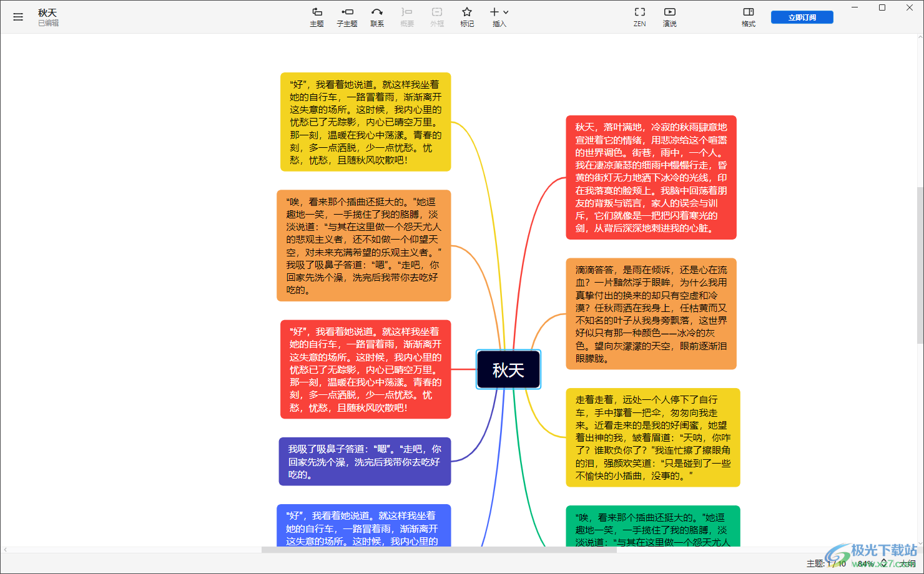
Task: Enter ZEN mode
Action: (640, 17)
